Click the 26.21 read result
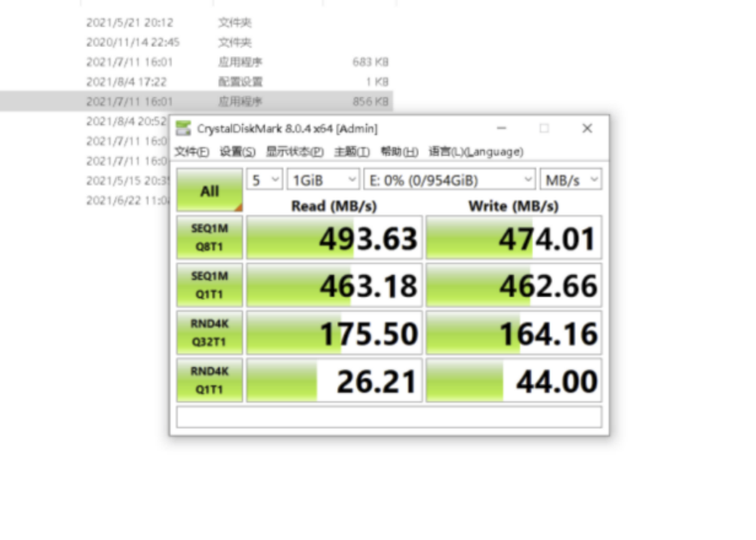The width and height of the screenshot is (756, 540). [334, 381]
